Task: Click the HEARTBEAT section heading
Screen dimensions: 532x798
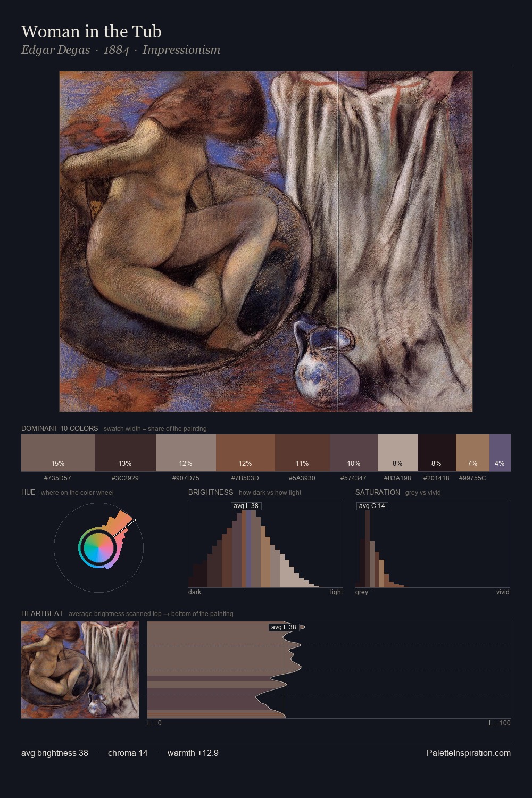Action: click(42, 613)
